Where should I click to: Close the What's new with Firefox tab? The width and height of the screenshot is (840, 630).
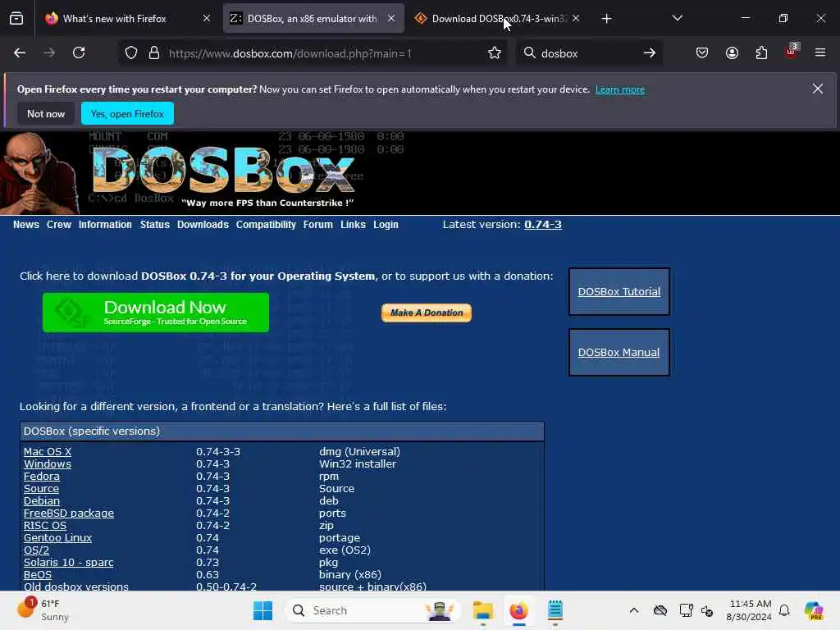[206, 18]
